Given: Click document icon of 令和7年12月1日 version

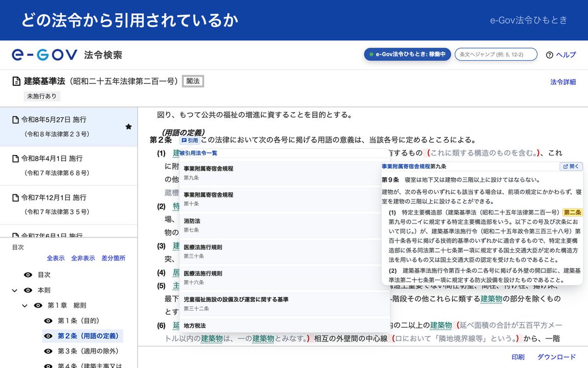Looking at the screenshot, I should [x=15, y=198].
